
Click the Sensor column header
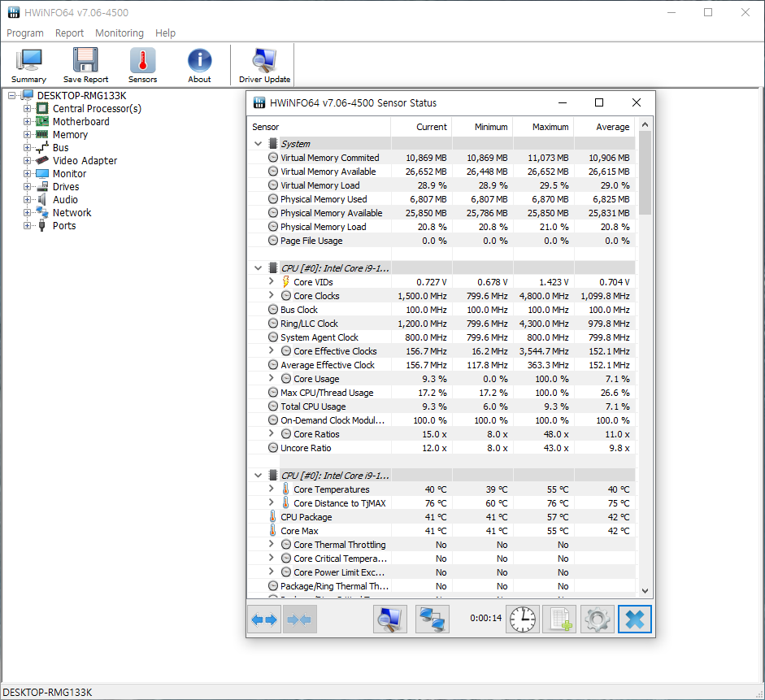(319, 127)
